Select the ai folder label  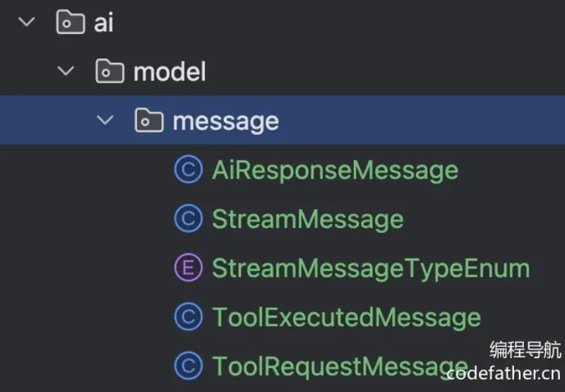pos(104,23)
